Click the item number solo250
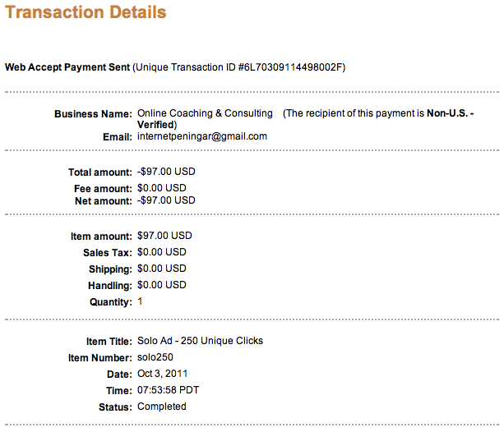The width and height of the screenshot is (504, 432). tap(155, 357)
